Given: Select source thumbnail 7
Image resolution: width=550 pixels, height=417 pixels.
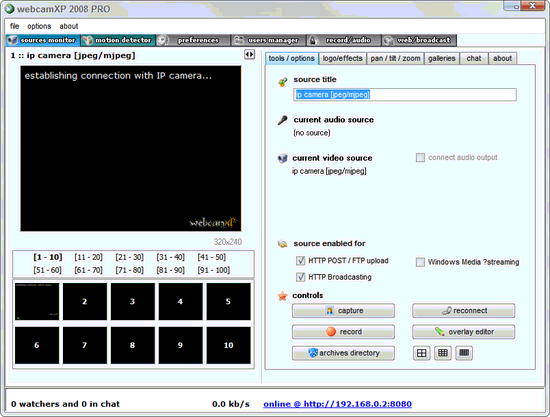Looking at the screenshot, I should [x=85, y=345].
